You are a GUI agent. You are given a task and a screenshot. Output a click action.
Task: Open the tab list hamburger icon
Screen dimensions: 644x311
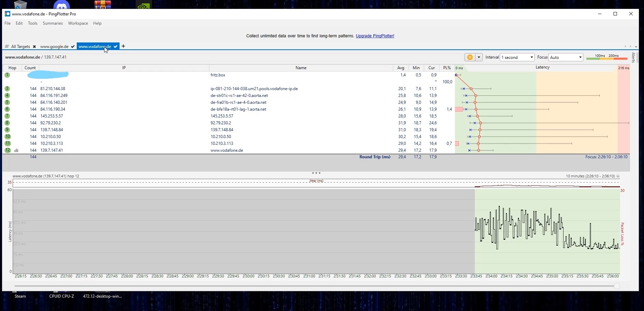click(7, 46)
